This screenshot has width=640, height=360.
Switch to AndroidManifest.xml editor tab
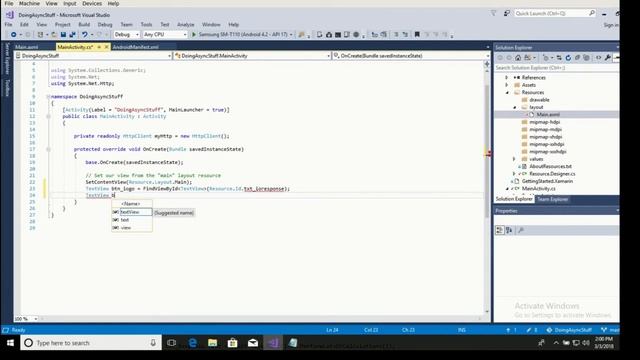coord(135,47)
